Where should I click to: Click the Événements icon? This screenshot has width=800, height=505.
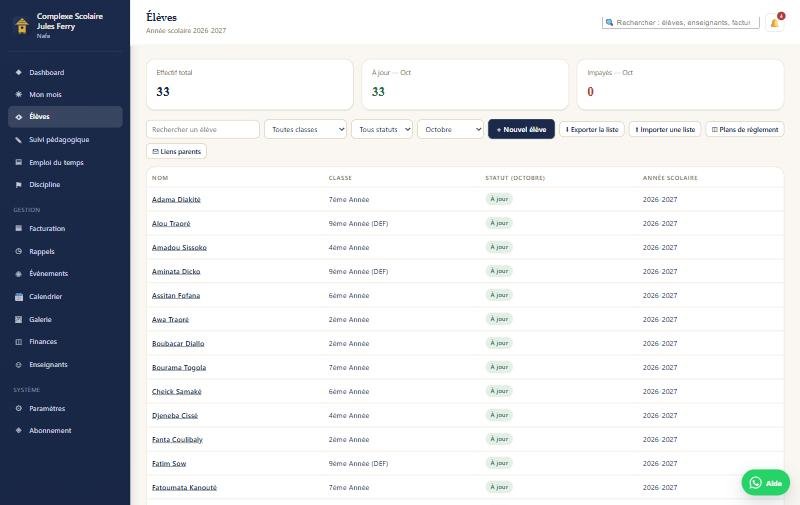coord(19,274)
